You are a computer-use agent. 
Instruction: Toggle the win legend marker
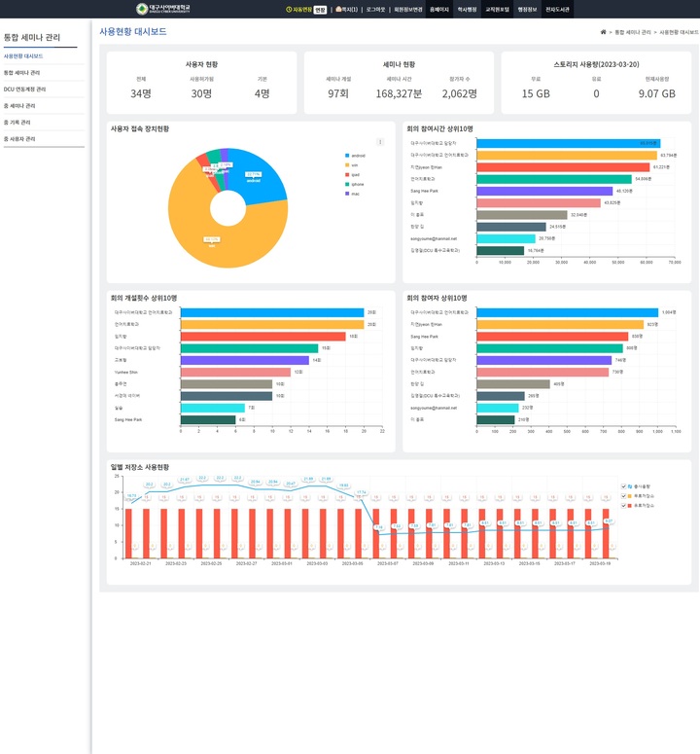pyautogui.click(x=346, y=165)
